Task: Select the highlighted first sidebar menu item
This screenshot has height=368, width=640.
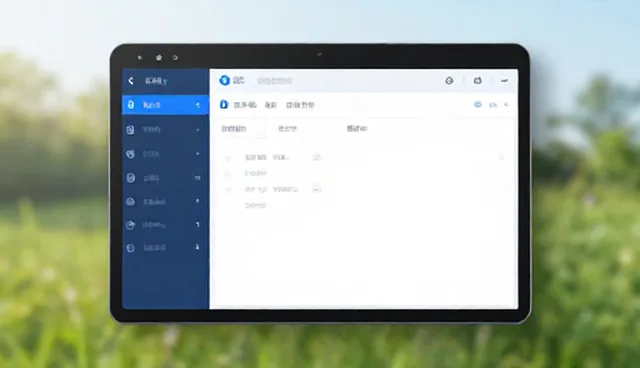Action: click(165, 105)
